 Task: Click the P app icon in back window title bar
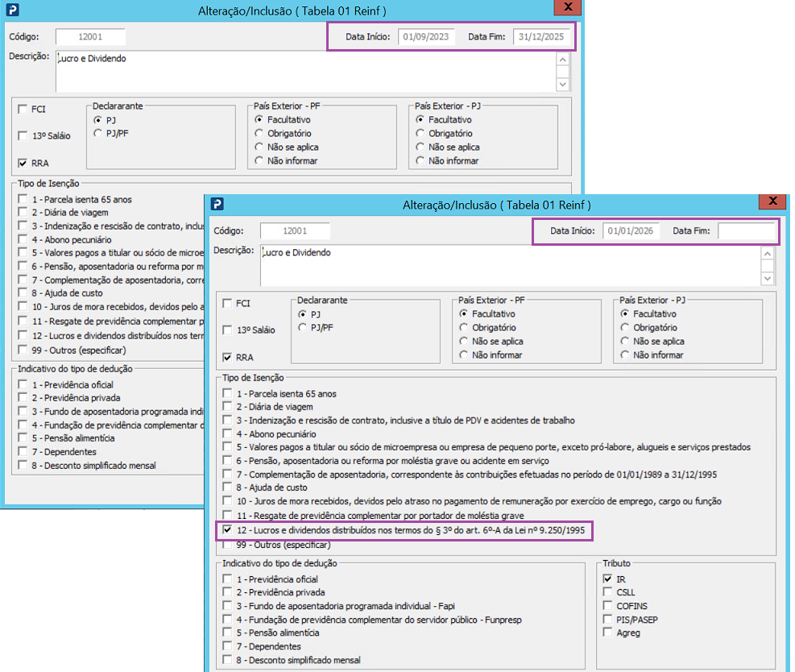(x=12, y=10)
